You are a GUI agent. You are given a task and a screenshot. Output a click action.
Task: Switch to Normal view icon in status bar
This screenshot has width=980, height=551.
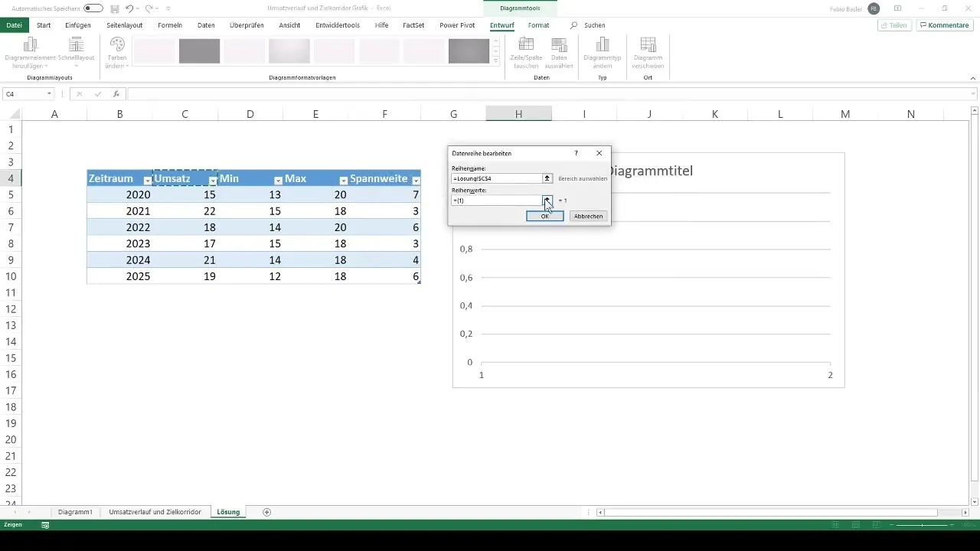point(835,525)
